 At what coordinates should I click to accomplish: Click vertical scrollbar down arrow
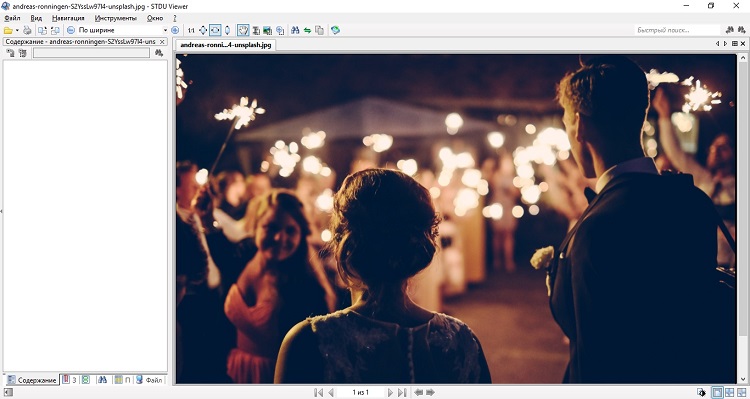click(x=742, y=379)
